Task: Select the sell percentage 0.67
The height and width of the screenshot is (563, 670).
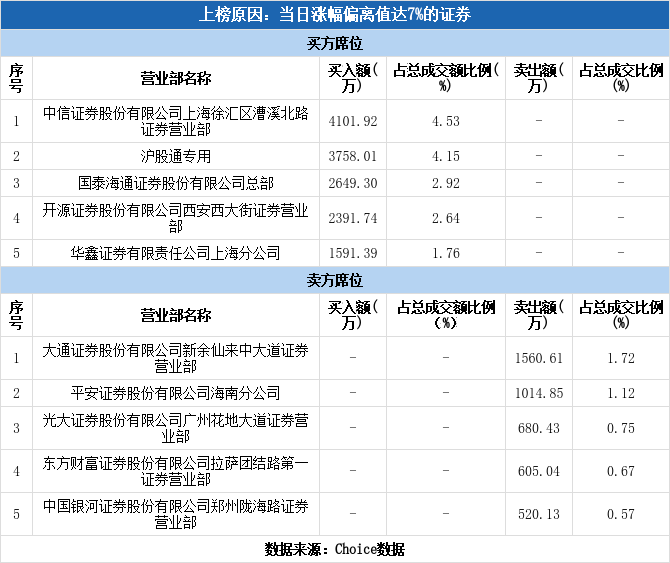Action: (x=621, y=471)
